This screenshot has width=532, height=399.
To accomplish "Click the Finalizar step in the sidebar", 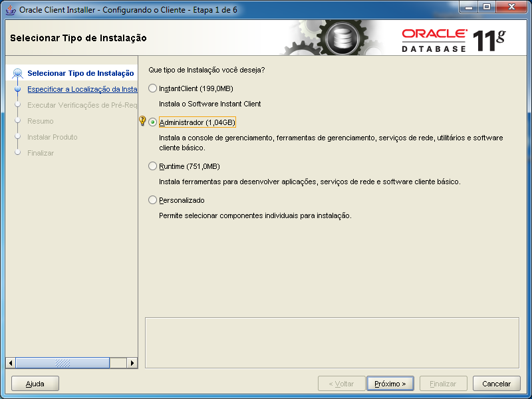I will (41, 153).
